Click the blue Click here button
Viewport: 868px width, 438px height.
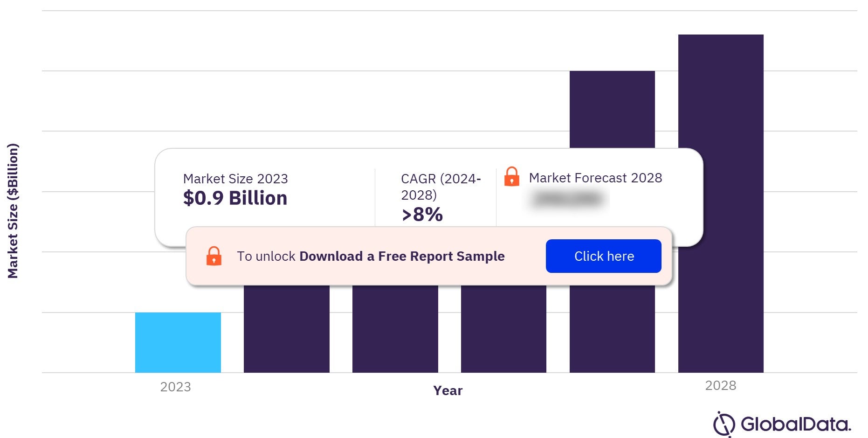(603, 256)
